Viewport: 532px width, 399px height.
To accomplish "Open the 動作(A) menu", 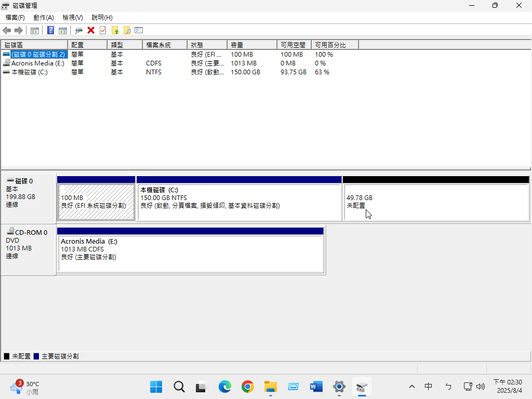I will [44, 18].
